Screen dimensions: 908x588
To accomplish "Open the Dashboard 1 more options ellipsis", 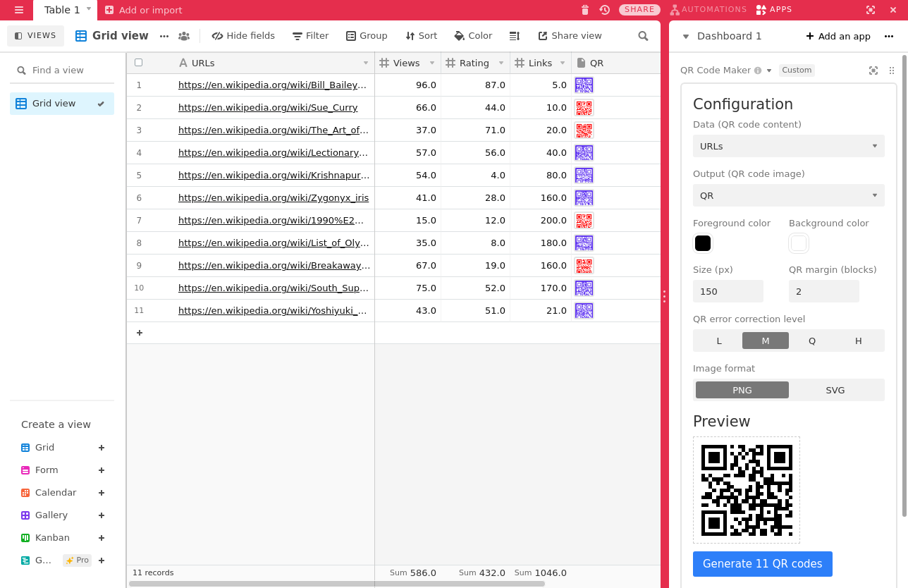I will [889, 36].
